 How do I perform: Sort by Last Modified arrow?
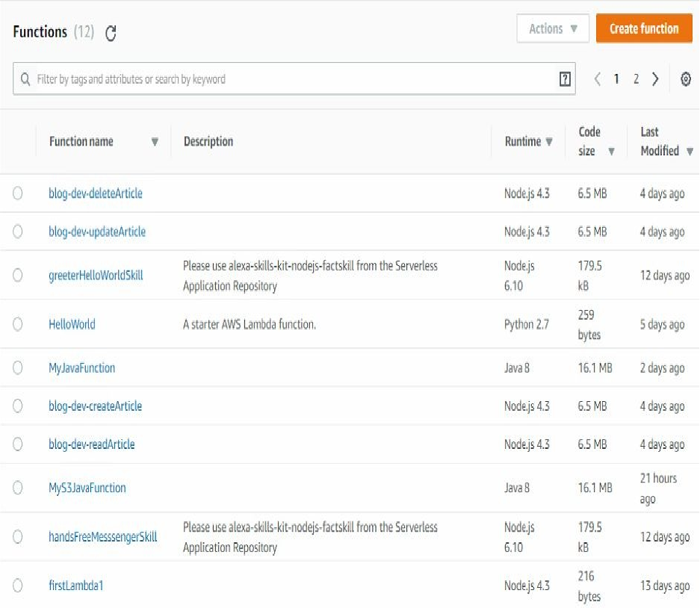click(x=689, y=152)
